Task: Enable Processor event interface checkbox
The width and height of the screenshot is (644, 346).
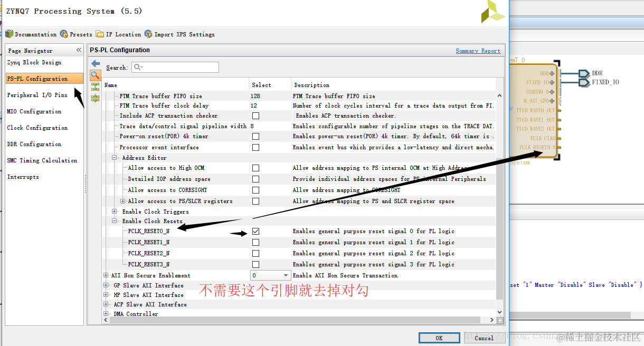Action: click(255, 148)
